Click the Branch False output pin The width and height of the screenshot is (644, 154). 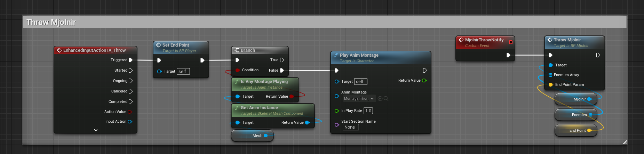282,71
